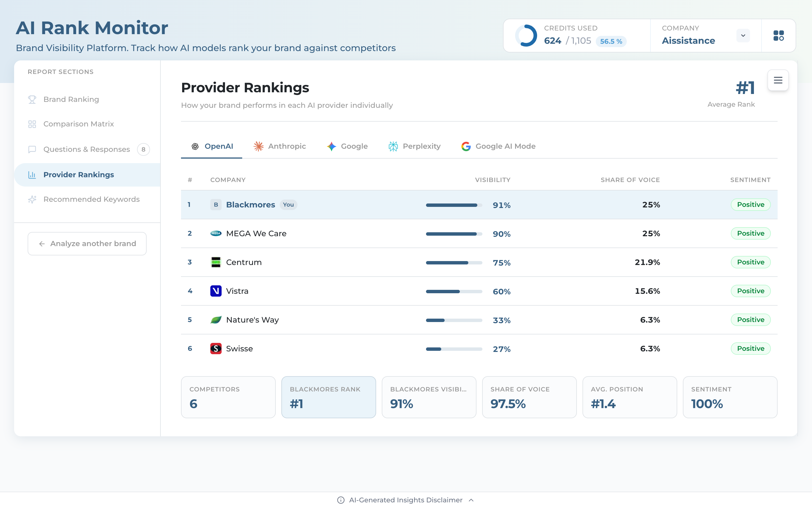Click the Brand Ranking trophy icon
The width and height of the screenshot is (812, 508).
32,99
